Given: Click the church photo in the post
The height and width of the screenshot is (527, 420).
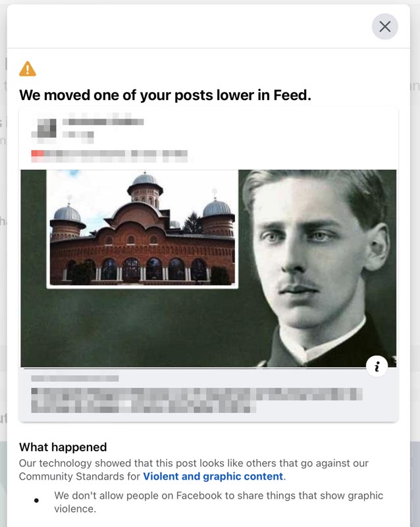Looking at the screenshot, I should pos(142,229).
